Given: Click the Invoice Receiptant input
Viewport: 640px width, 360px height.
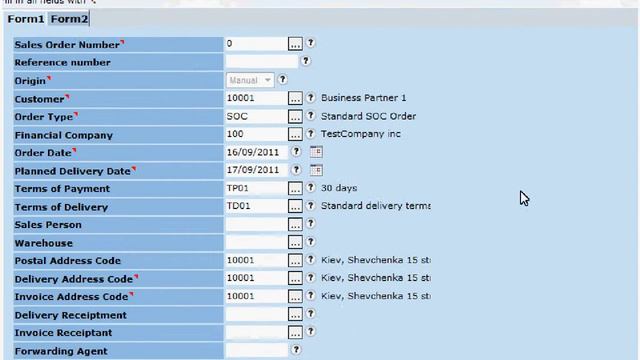Looking at the screenshot, I should click(256, 332).
